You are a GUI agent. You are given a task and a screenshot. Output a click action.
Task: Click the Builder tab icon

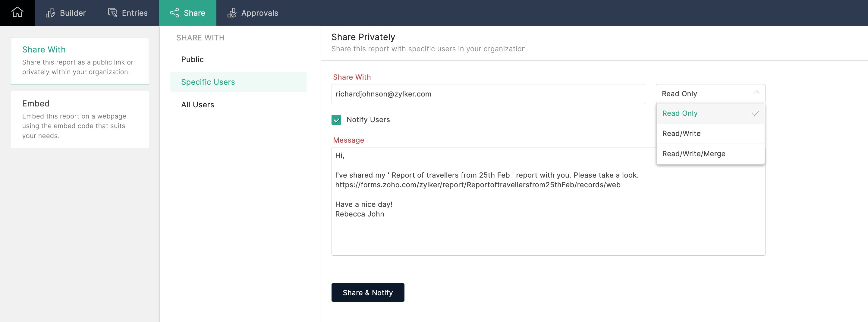[x=51, y=13]
